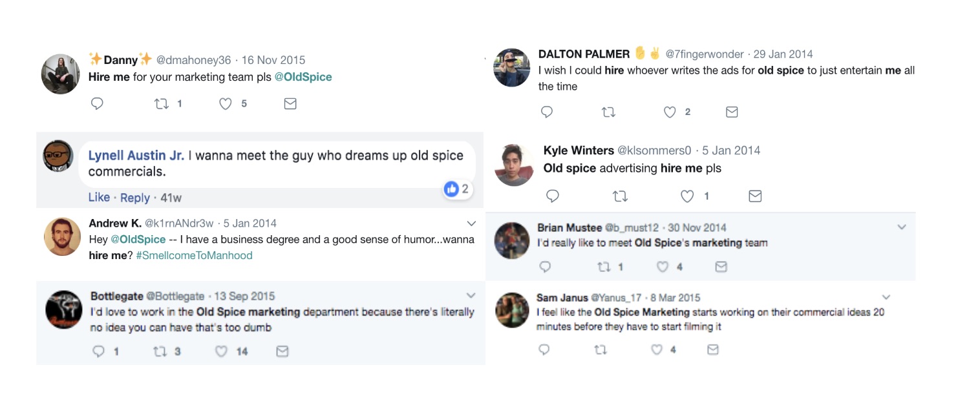Click Like under Lynell Austin Jr.'s comment
This screenshot has width=980, height=407.
coord(99,197)
